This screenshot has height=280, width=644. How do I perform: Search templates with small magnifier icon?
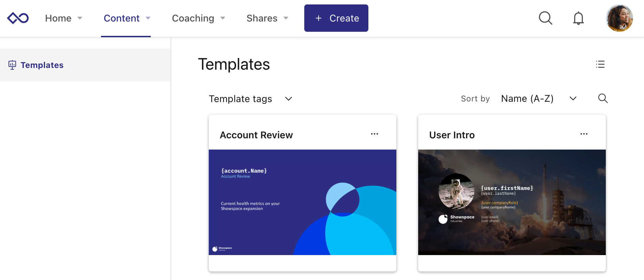[603, 98]
